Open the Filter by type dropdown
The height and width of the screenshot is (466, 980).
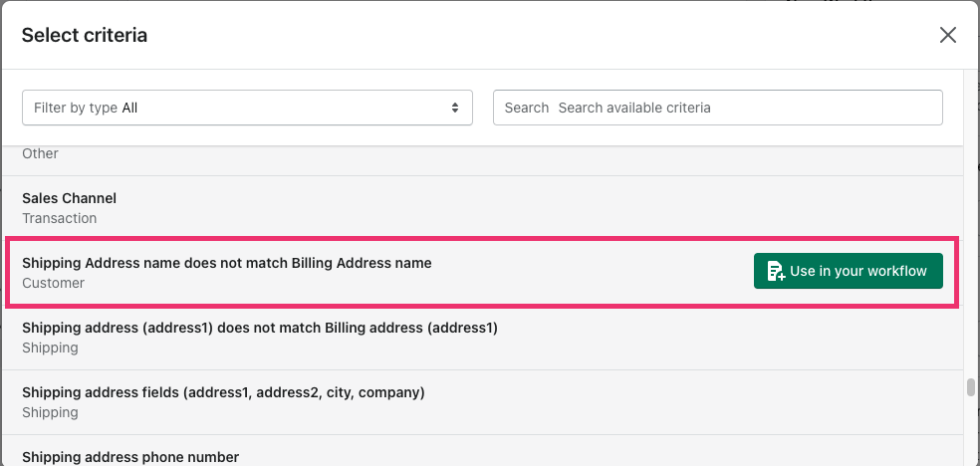tap(248, 108)
